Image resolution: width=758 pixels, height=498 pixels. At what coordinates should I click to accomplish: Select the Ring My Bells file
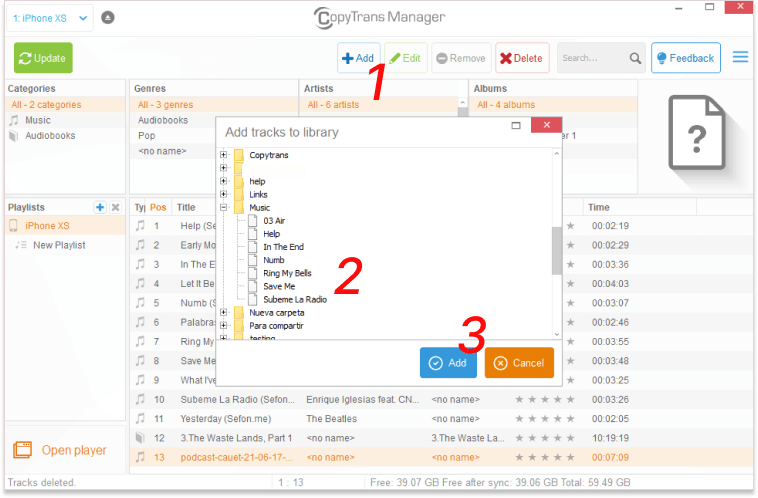287,273
